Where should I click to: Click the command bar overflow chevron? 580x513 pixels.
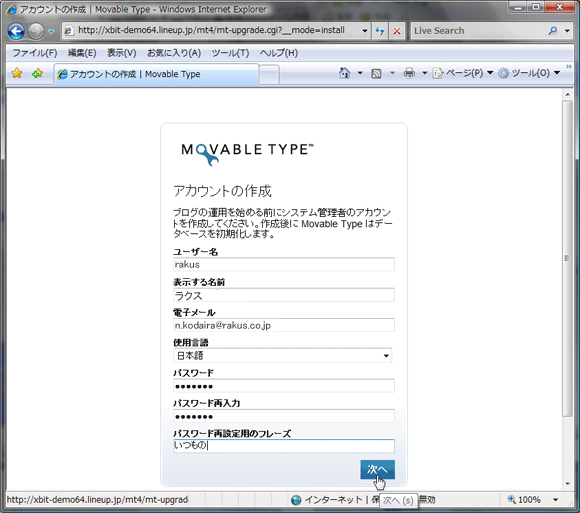tap(569, 66)
